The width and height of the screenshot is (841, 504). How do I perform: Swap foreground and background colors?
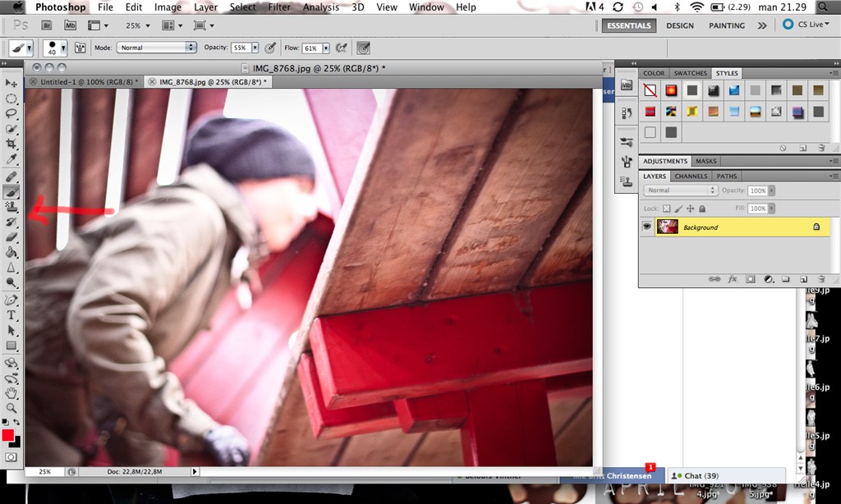(16, 422)
